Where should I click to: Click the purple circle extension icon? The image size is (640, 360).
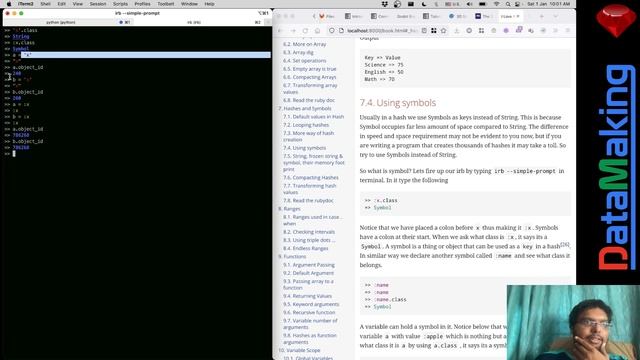[506, 31]
